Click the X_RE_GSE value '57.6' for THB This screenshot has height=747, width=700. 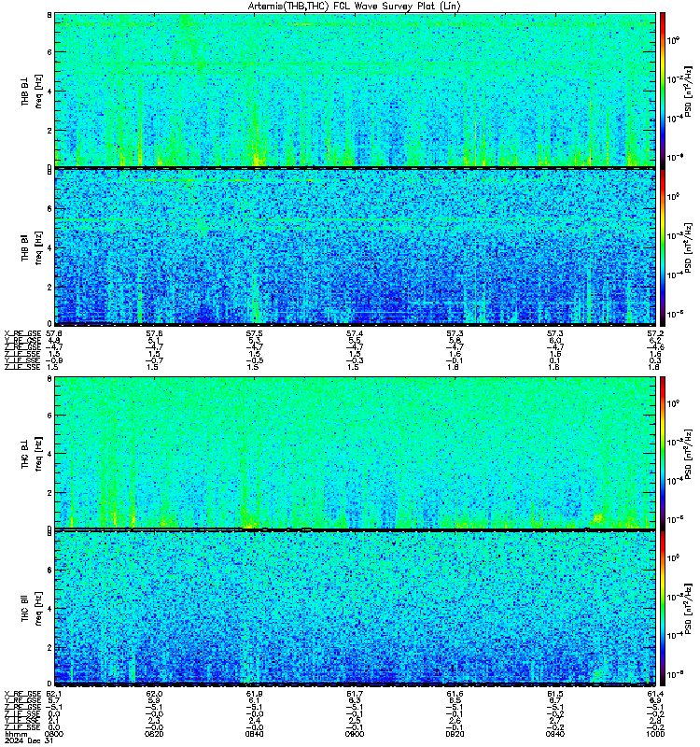tap(154, 333)
